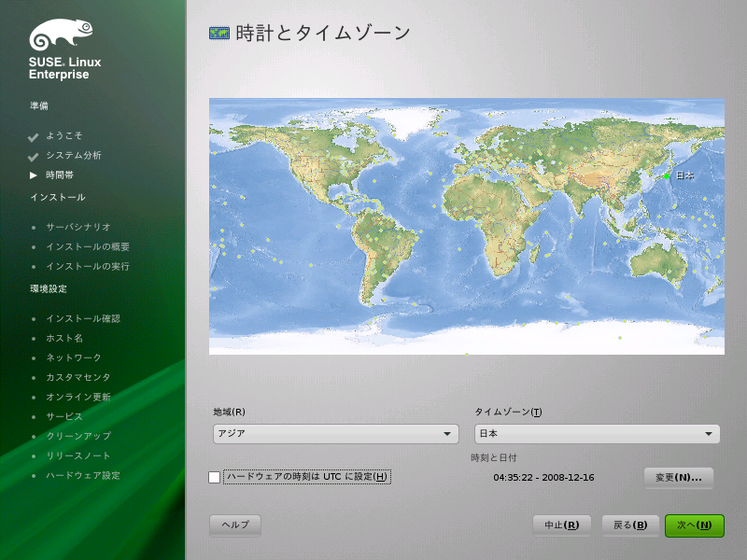
Task: Click the オンライン更新 step
Action: (78, 398)
